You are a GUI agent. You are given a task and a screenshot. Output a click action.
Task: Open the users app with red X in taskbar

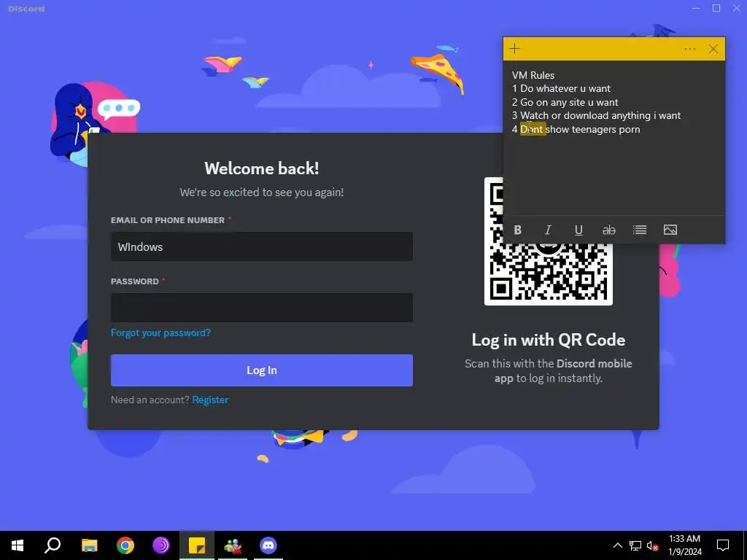[233, 545]
